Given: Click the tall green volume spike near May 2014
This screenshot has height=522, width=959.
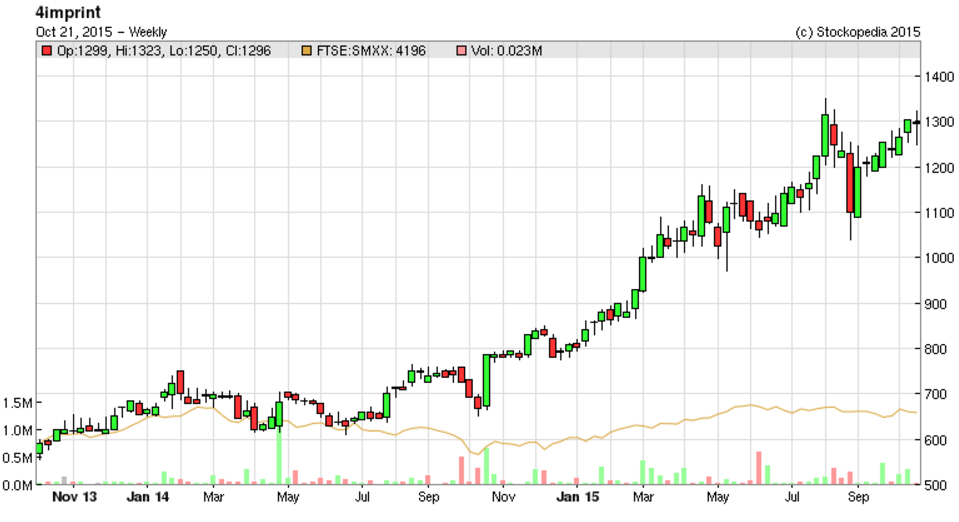Looking at the screenshot, I should (x=280, y=457).
